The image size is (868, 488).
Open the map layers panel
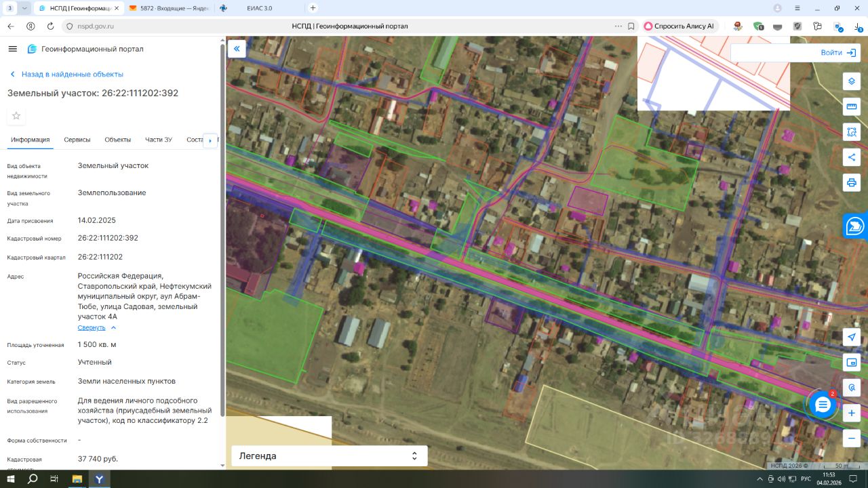pyautogui.click(x=852, y=81)
